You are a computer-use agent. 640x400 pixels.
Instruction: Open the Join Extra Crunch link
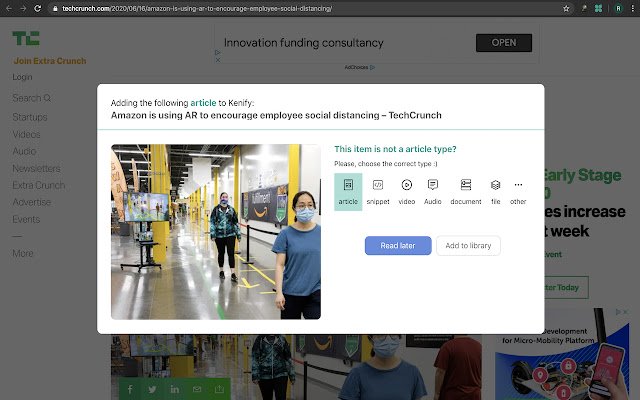pos(50,61)
